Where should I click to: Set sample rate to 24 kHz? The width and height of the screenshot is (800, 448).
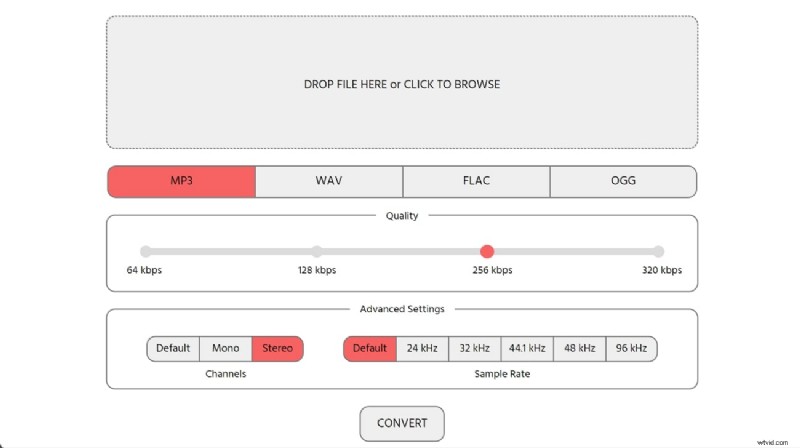[x=422, y=349]
